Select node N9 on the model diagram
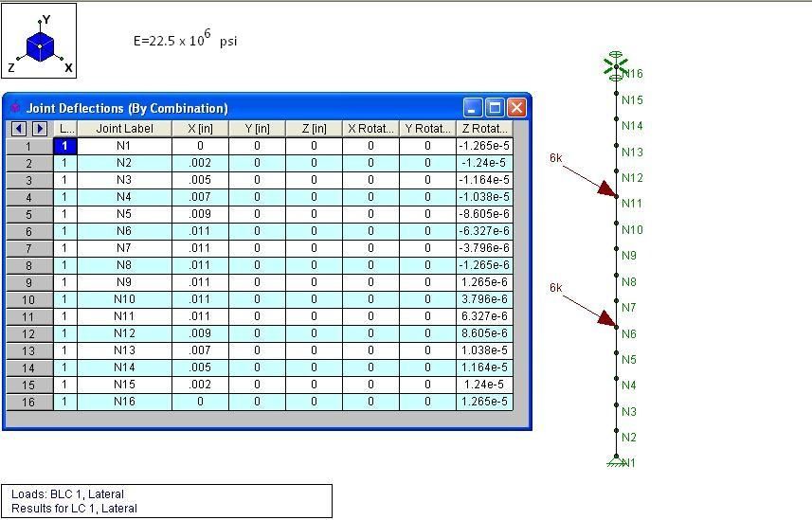812x520 pixels. [617, 254]
